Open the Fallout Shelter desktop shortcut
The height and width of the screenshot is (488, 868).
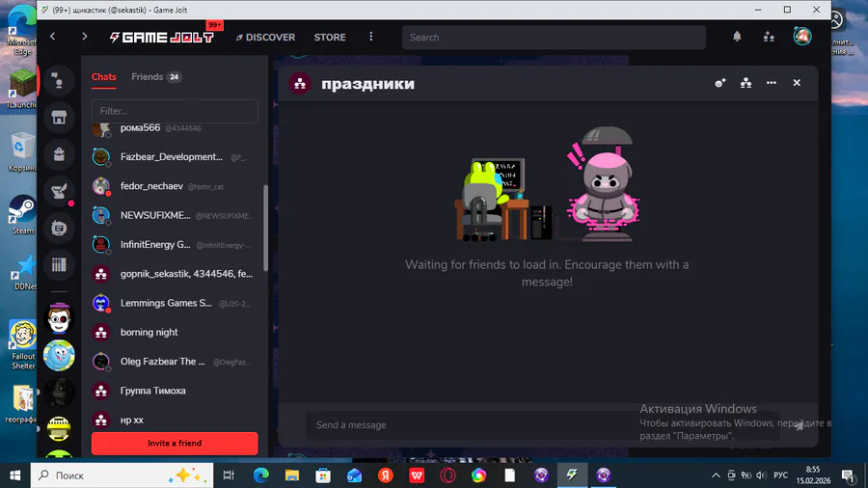coord(22,344)
